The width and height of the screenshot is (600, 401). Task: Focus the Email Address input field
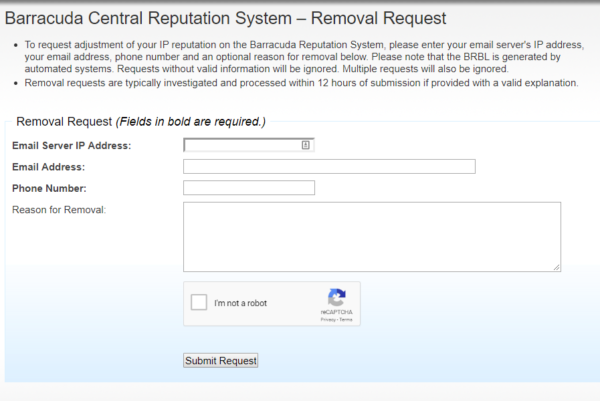click(329, 166)
